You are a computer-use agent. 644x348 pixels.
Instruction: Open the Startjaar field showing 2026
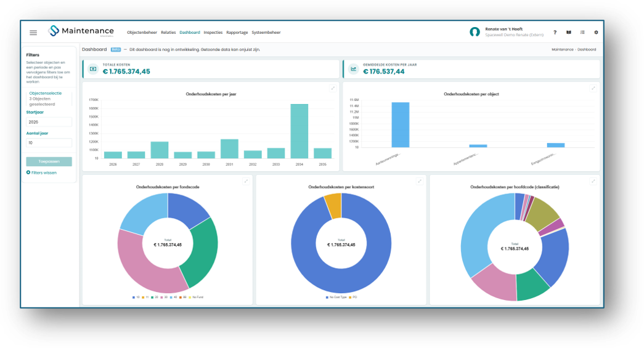[49, 122]
